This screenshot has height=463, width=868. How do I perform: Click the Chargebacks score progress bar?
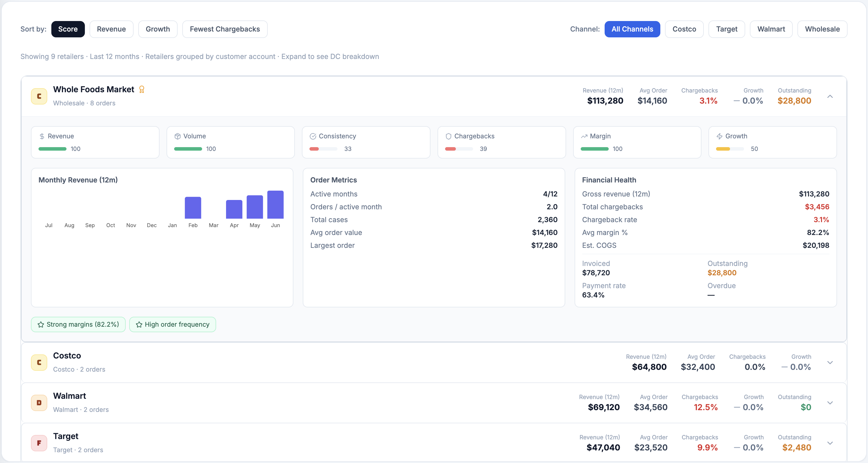[459, 149]
